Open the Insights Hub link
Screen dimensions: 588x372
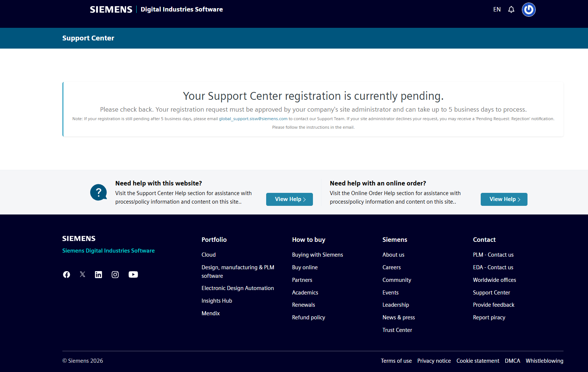click(217, 301)
